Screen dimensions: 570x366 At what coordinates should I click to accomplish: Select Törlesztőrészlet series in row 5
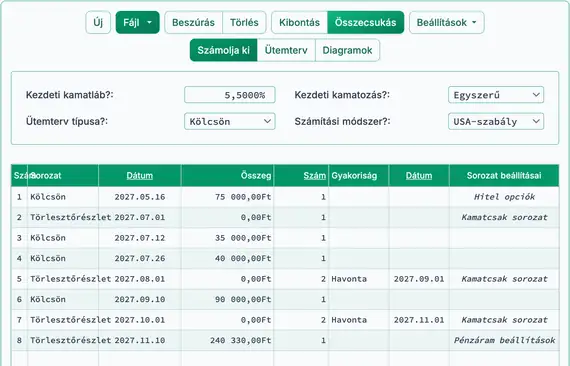pos(71,279)
